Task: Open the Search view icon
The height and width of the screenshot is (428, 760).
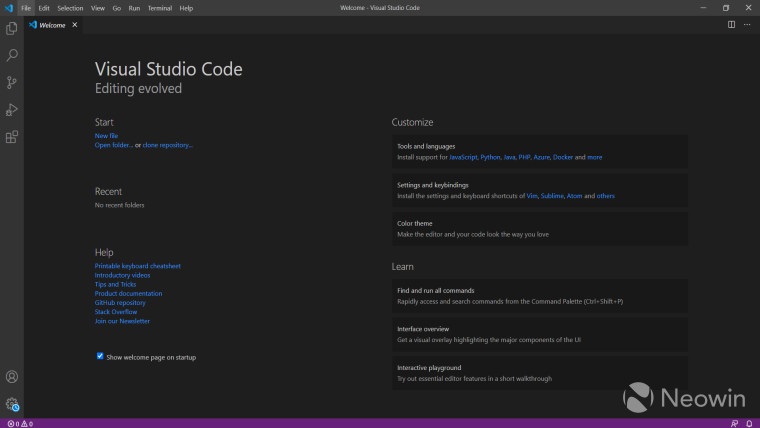Action: [x=12, y=56]
